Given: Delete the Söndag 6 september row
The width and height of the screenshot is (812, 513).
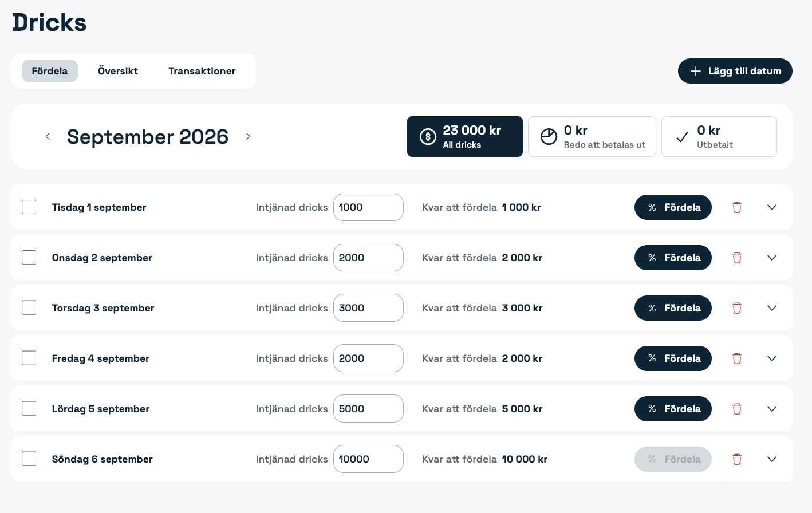Looking at the screenshot, I should click(737, 459).
